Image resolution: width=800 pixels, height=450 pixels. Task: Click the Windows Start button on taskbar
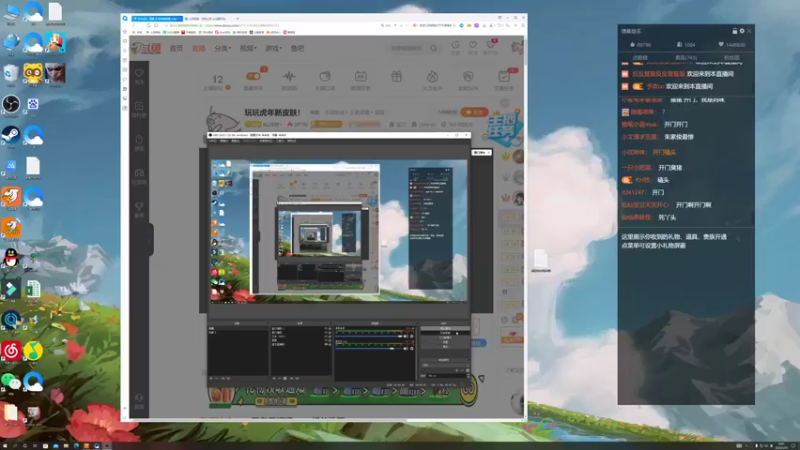pos(5,446)
